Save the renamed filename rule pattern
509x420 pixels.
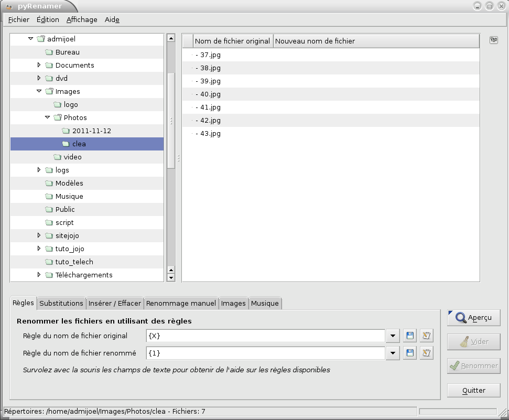(x=410, y=353)
